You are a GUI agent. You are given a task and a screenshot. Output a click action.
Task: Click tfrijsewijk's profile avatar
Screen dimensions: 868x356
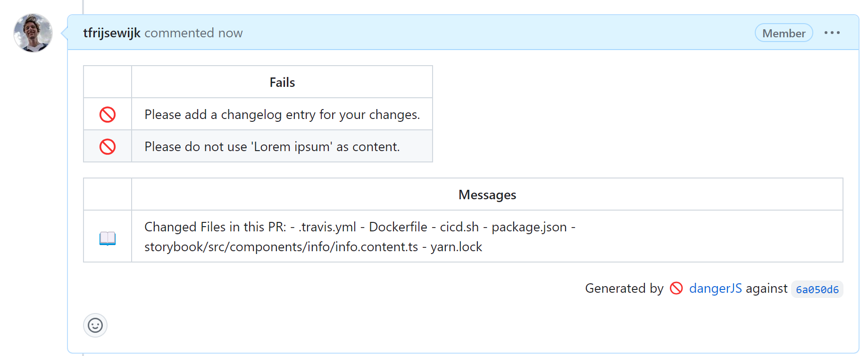pyautogui.click(x=33, y=33)
